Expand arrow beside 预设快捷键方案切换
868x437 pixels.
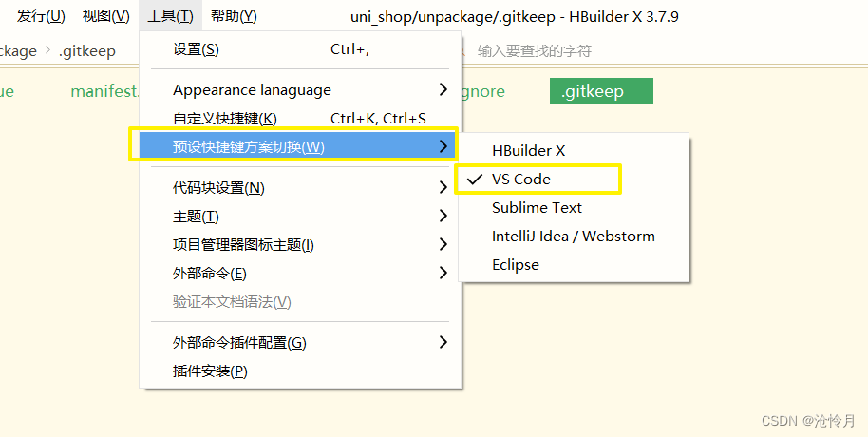[443, 146]
